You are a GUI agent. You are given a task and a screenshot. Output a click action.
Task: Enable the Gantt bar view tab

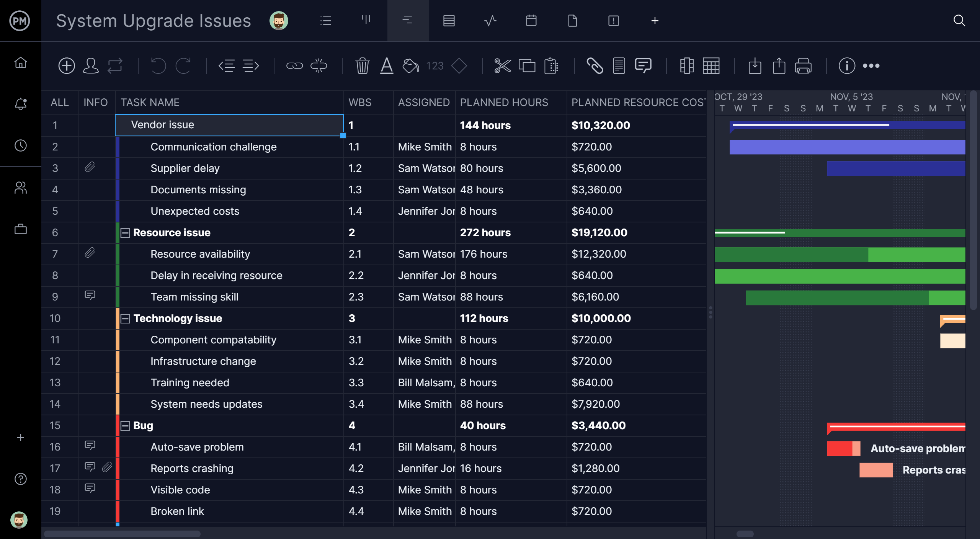click(x=407, y=21)
